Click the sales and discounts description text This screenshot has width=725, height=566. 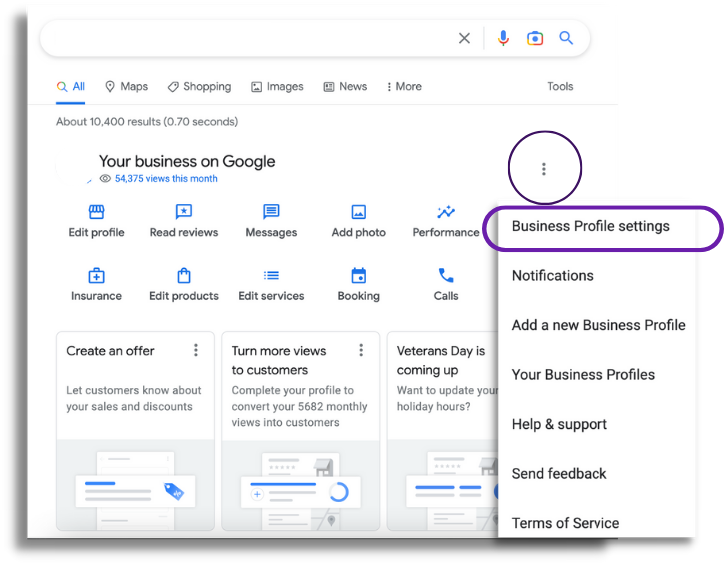click(x=134, y=398)
